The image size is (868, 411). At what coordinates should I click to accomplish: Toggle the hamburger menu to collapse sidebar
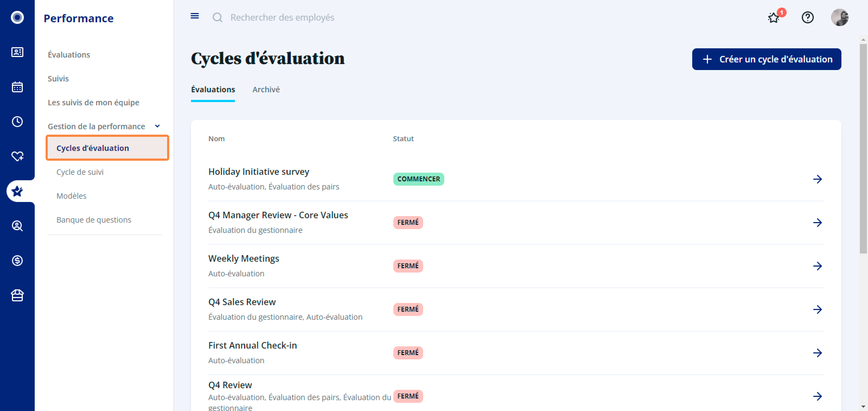click(195, 16)
